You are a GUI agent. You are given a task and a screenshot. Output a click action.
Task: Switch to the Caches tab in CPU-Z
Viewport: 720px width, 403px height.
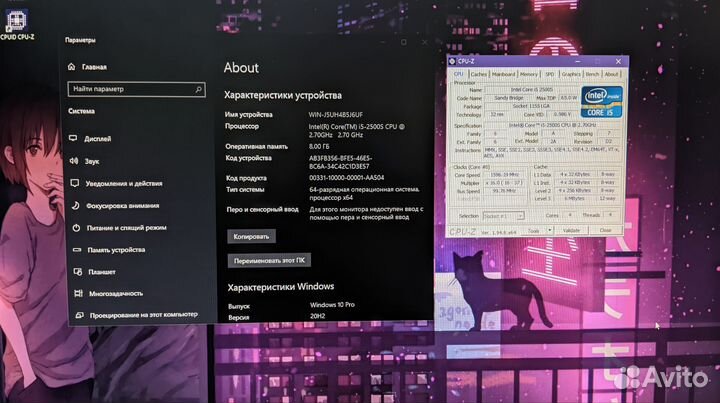(478, 74)
